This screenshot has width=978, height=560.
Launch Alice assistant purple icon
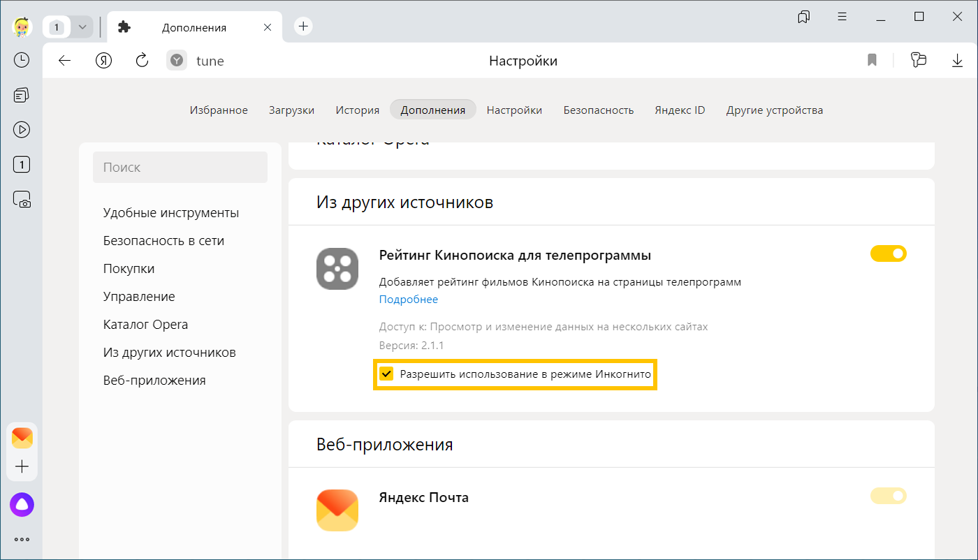[x=22, y=504]
